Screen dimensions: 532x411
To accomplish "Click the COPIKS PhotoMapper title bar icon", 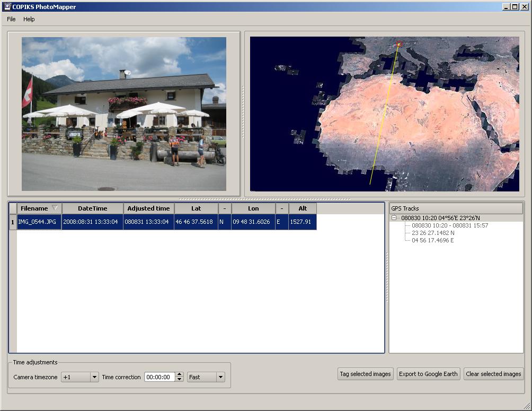I will tap(7, 7).
